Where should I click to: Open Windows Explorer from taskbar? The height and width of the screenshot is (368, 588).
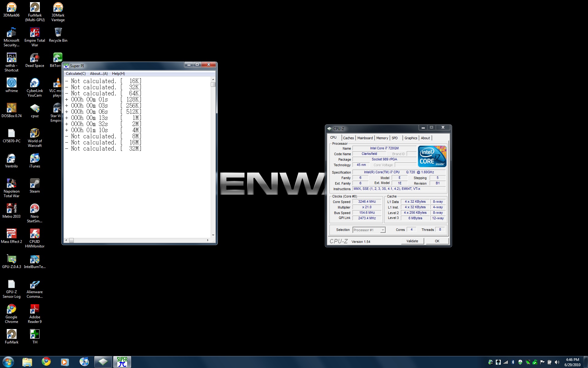click(x=27, y=362)
